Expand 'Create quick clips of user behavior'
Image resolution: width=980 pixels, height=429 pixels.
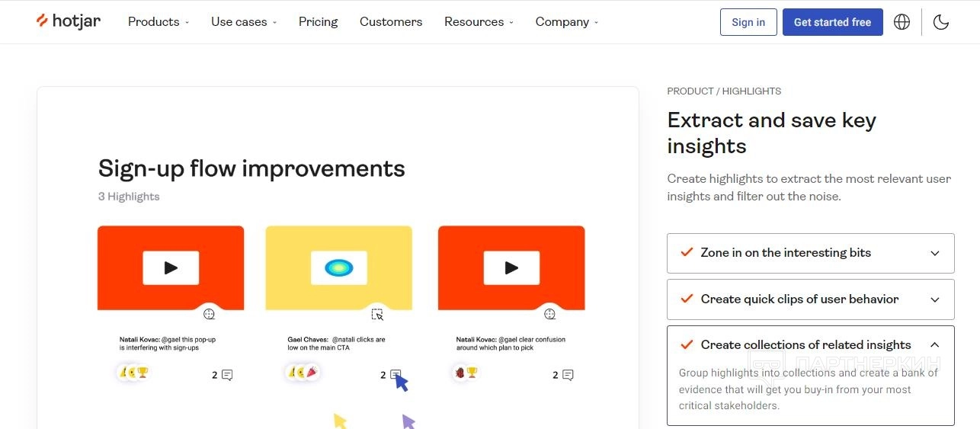coord(810,299)
